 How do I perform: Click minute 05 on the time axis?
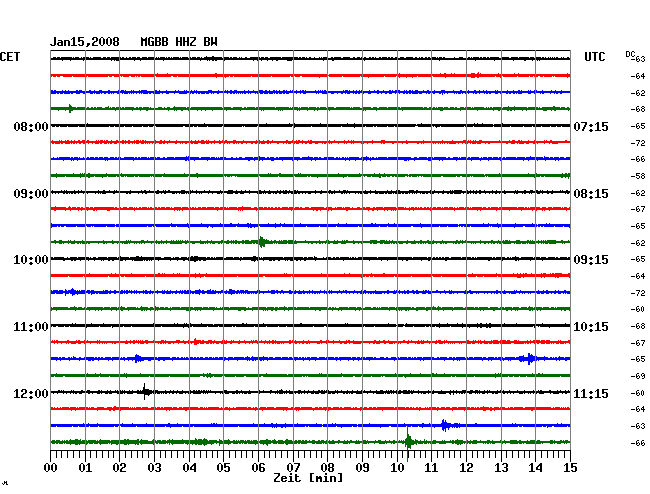coord(223,467)
